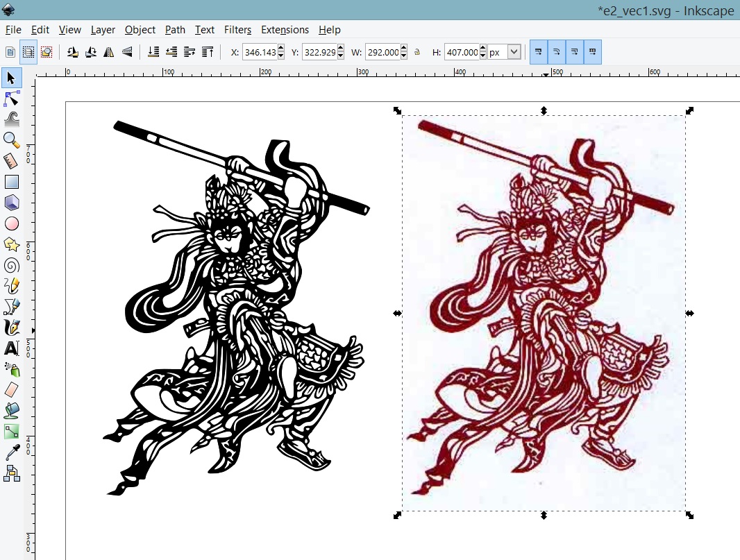The width and height of the screenshot is (740, 560).
Task: Select the Measure ruler tool
Action: point(11,161)
